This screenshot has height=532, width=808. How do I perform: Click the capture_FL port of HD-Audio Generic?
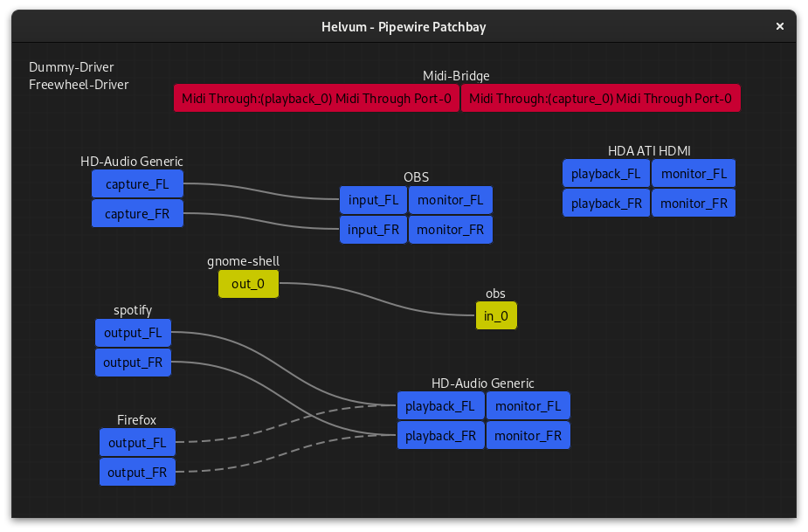137,184
